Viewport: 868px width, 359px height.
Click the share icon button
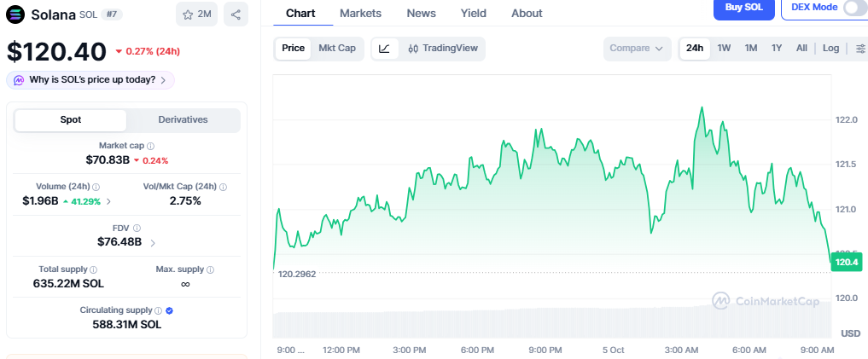pyautogui.click(x=236, y=14)
